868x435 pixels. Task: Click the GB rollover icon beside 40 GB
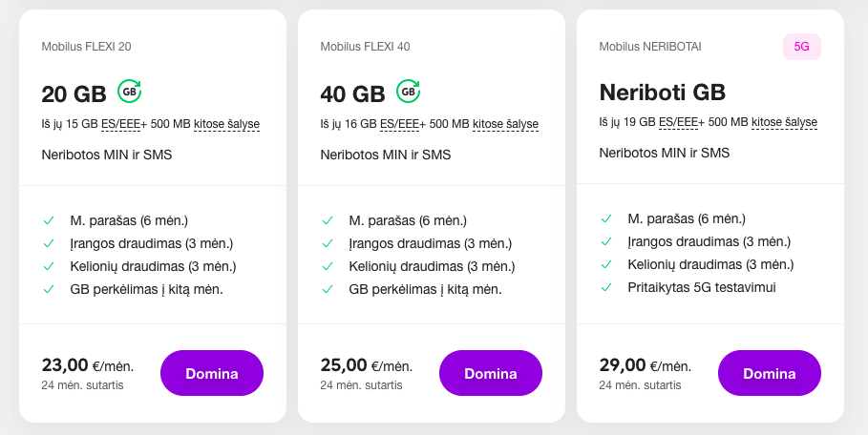click(409, 92)
